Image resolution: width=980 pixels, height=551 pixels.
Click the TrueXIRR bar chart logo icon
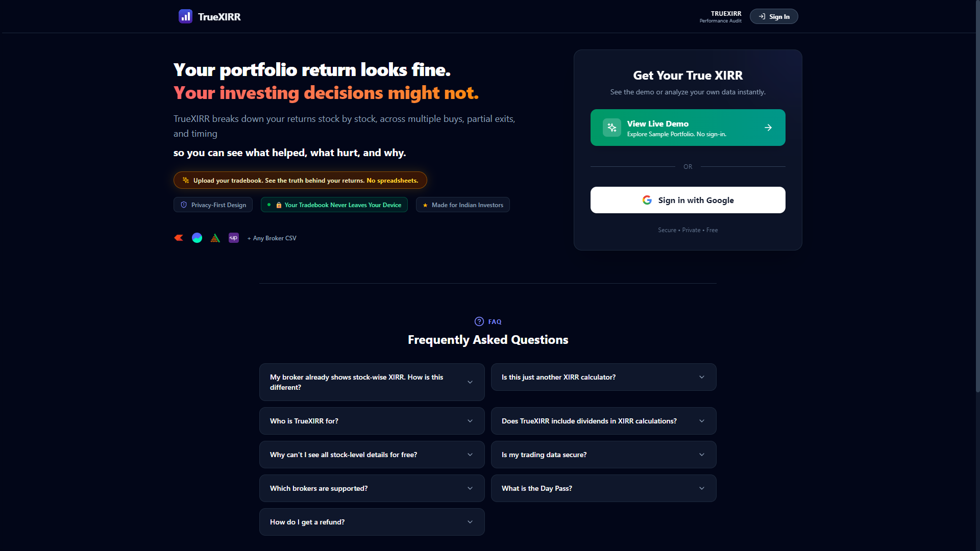pyautogui.click(x=185, y=16)
